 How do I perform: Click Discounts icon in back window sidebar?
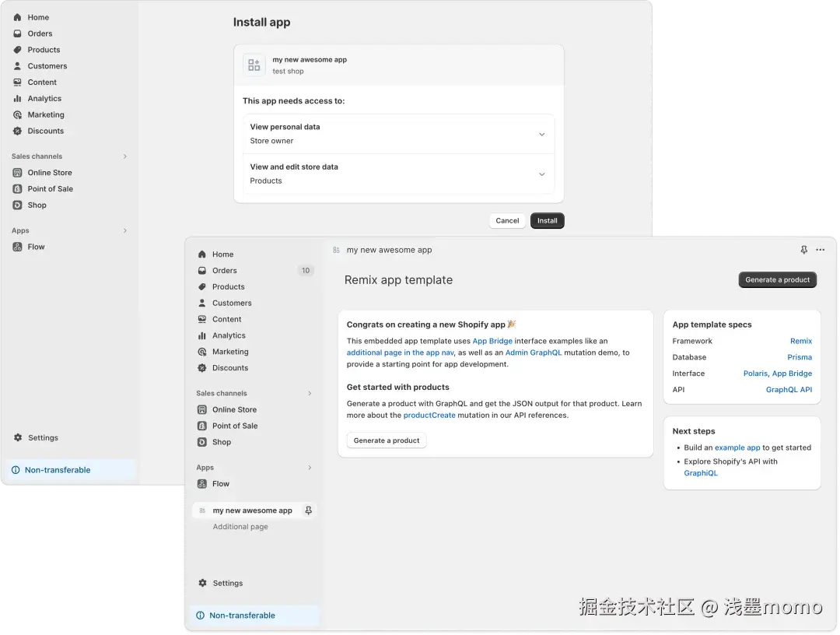coord(17,131)
